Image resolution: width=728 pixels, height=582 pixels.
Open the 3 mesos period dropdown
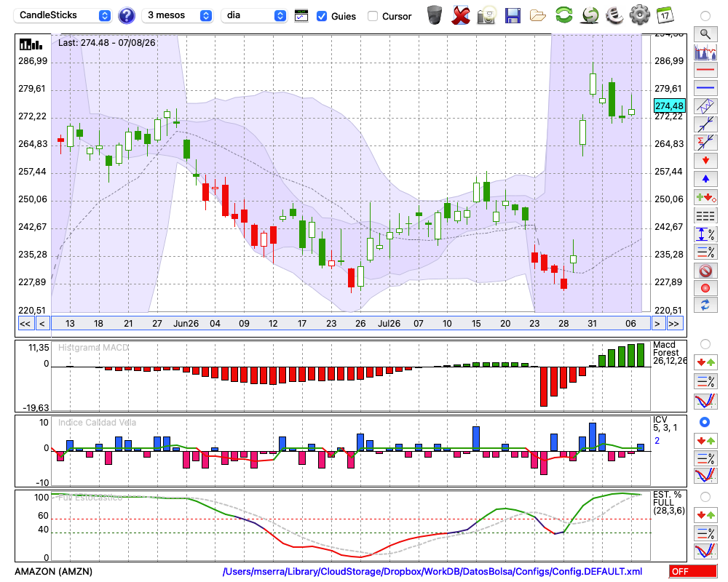pyautogui.click(x=177, y=15)
